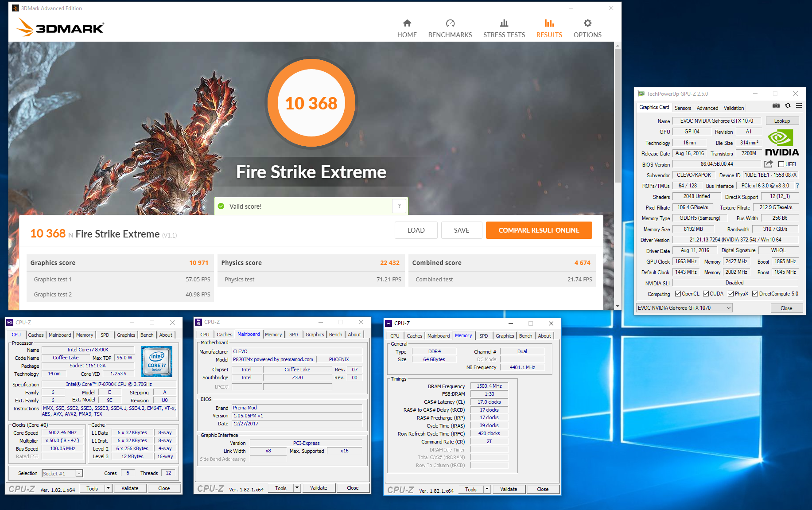Screen dimensions: 812x510
Task: Click the NVIDIA logo in GPU-Z
Action: click(x=782, y=143)
